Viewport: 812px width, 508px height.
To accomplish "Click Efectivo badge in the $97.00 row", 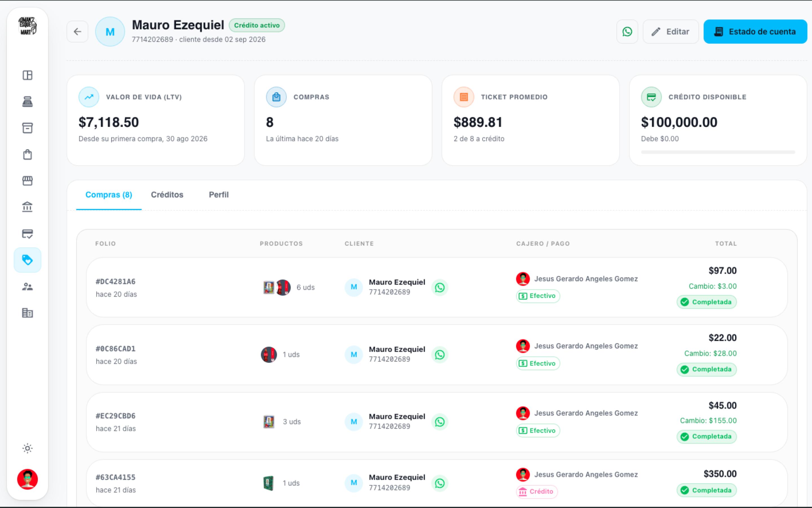I will 538,296.
